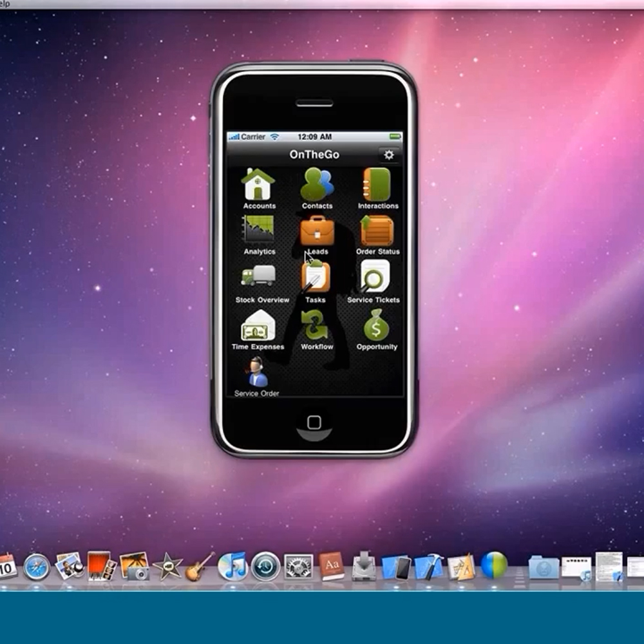
Task: Launch Safari from the Dock
Action: [37, 567]
